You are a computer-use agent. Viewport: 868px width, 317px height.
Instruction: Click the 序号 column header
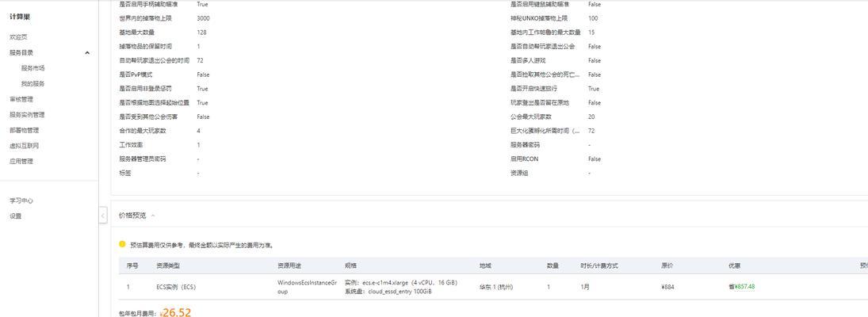tap(132, 265)
